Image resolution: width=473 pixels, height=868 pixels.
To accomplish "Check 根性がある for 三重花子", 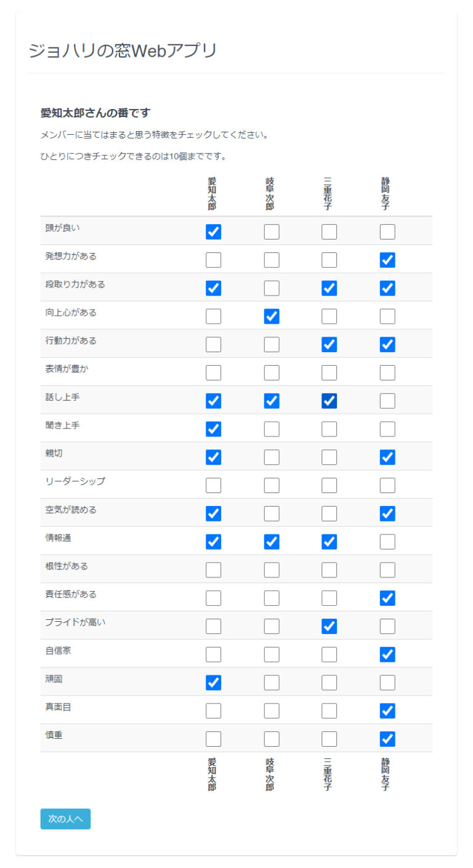I will [329, 570].
